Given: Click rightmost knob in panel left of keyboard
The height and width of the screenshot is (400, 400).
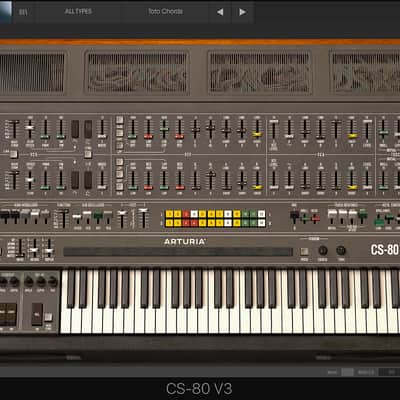Looking at the screenshot, I should tap(53, 282).
